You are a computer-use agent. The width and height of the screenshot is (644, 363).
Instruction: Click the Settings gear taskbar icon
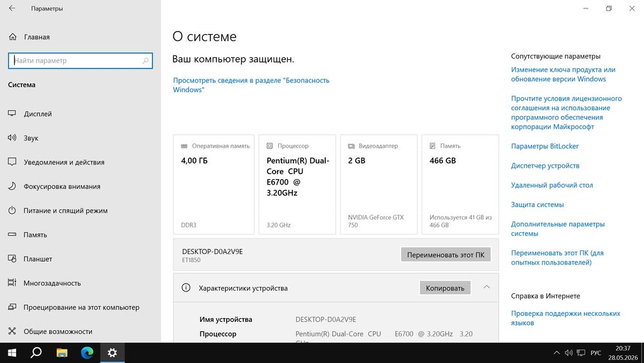click(112, 353)
